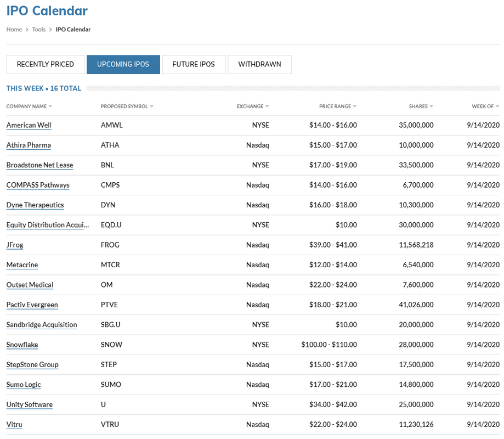Click the $34.00 - $42.00 price range
Screen dimensions: 504x439
pos(333,404)
